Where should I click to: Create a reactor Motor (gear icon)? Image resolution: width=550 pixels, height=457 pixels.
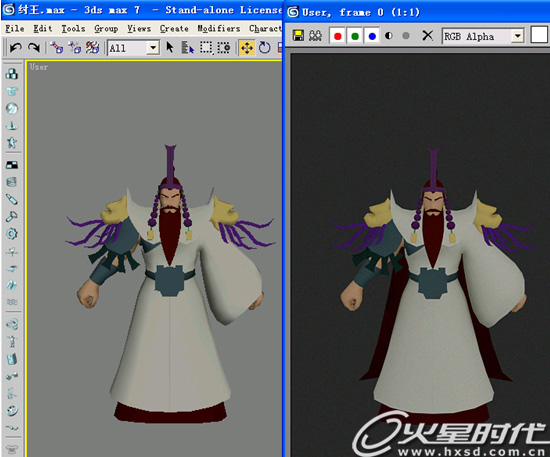[x=12, y=234]
